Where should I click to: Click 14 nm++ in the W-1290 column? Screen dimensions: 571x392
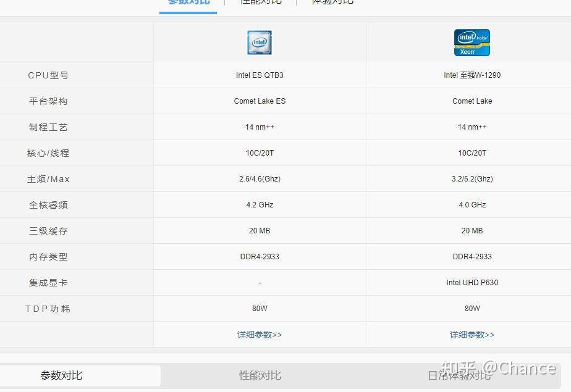(x=472, y=127)
